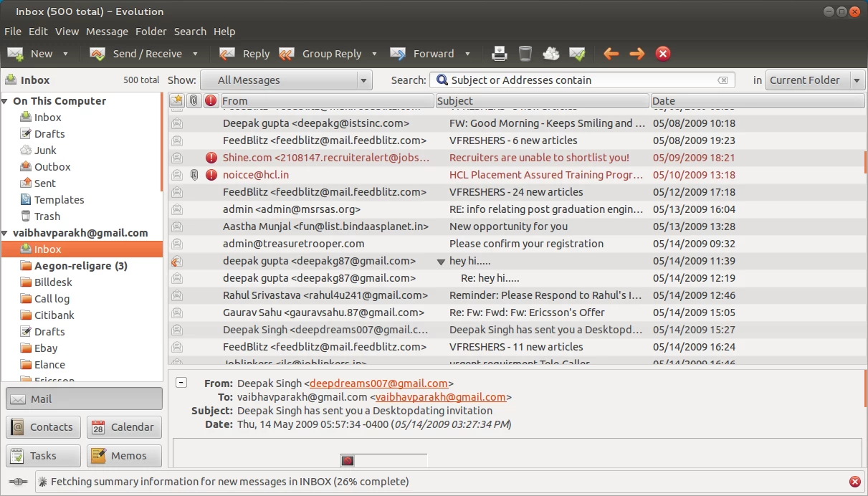Toggle the important flag on the Shine.com message
Viewport: 868px width, 496px height.
point(211,158)
